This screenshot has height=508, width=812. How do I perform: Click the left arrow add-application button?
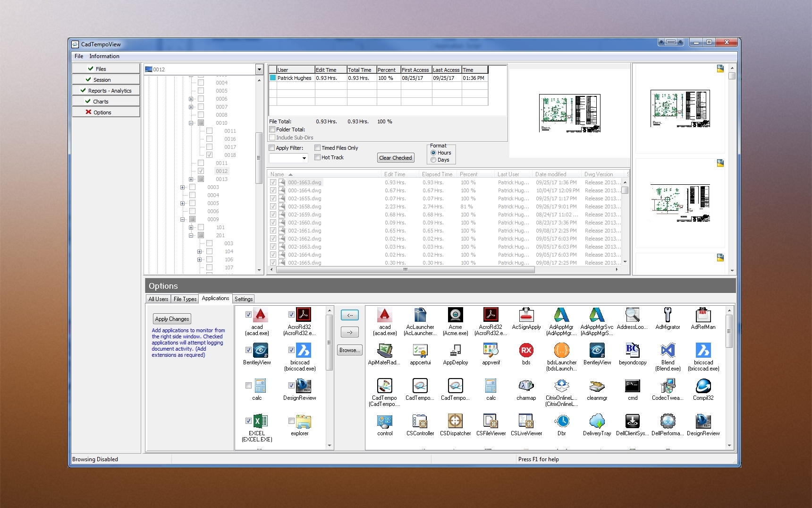point(350,315)
